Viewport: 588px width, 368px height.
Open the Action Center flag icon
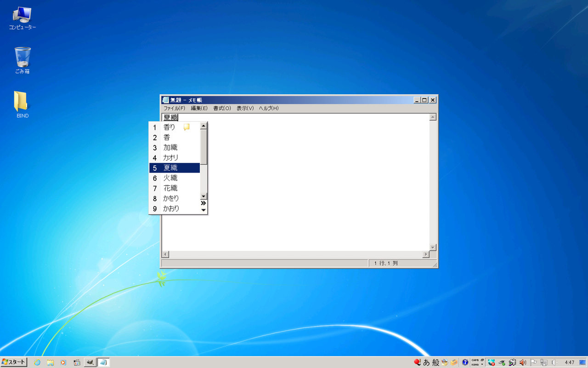(534, 362)
